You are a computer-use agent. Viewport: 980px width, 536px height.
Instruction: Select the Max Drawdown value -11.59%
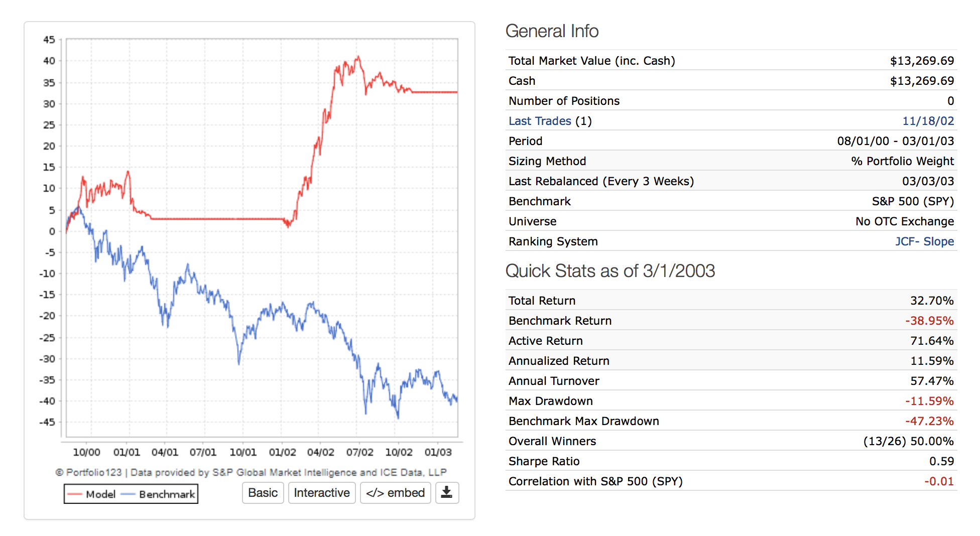point(929,401)
